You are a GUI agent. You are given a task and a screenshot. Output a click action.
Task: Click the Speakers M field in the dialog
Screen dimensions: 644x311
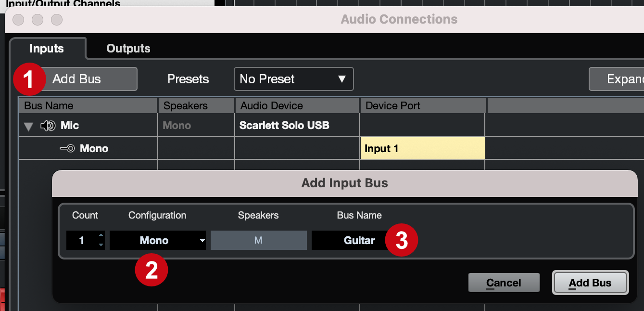tap(258, 240)
